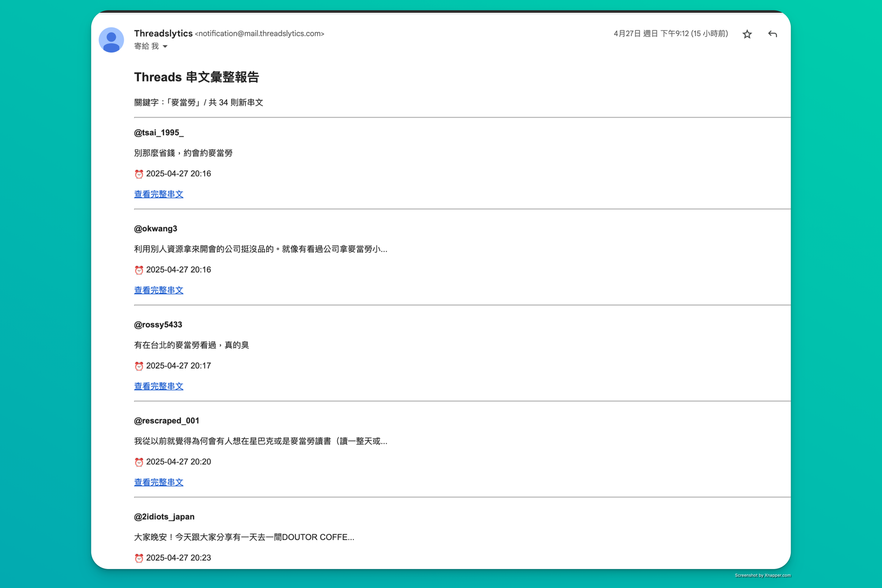Click timestamp 2025-04-27 20:16 under @okwang3

coord(179,270)
